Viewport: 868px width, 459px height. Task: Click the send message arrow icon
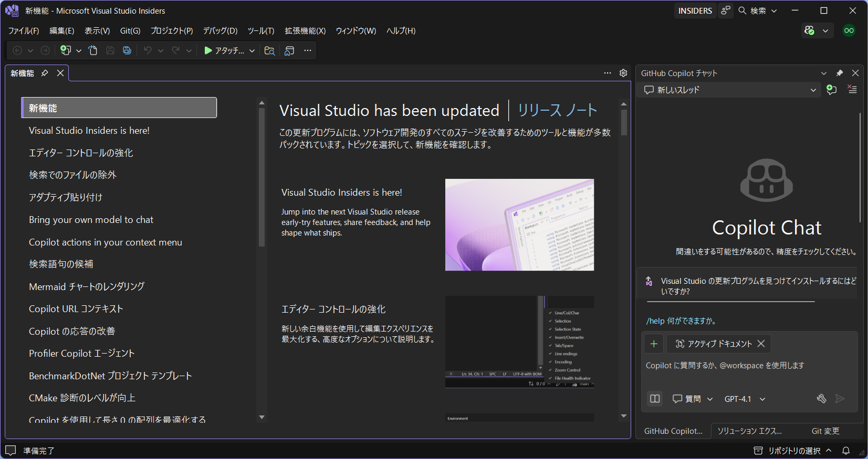pos(840,399)
